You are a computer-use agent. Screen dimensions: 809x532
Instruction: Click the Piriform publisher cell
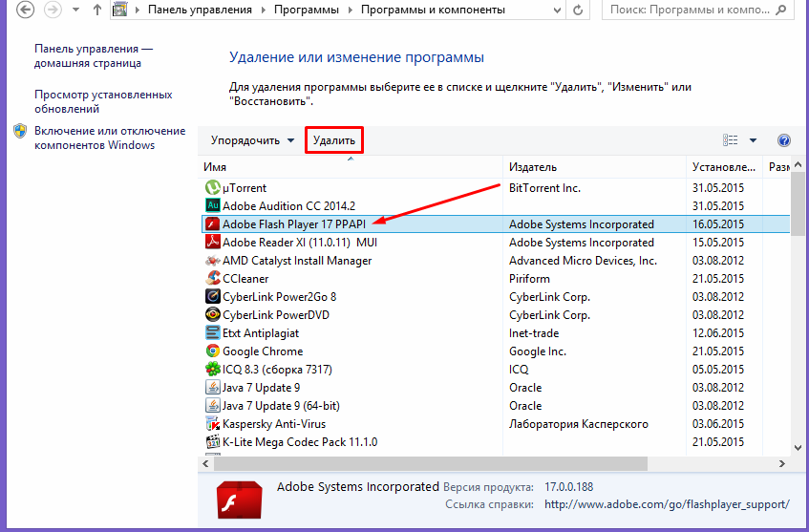coord(529,279)
